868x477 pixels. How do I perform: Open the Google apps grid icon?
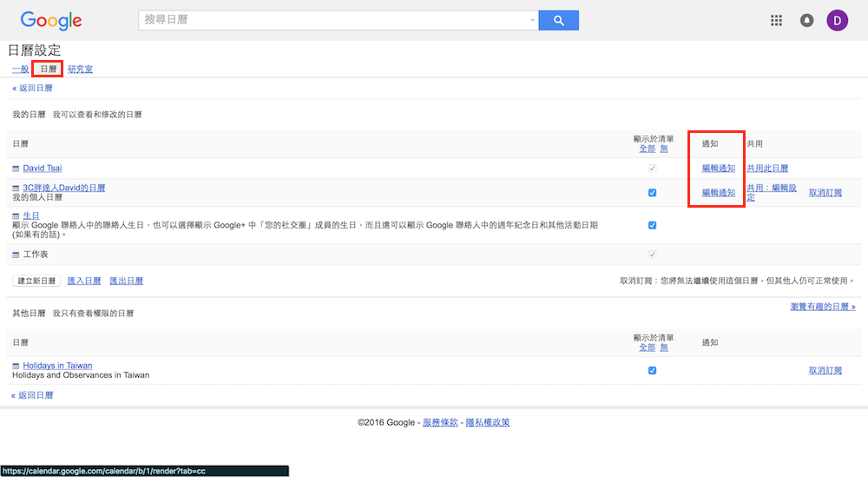pos(777,21)
